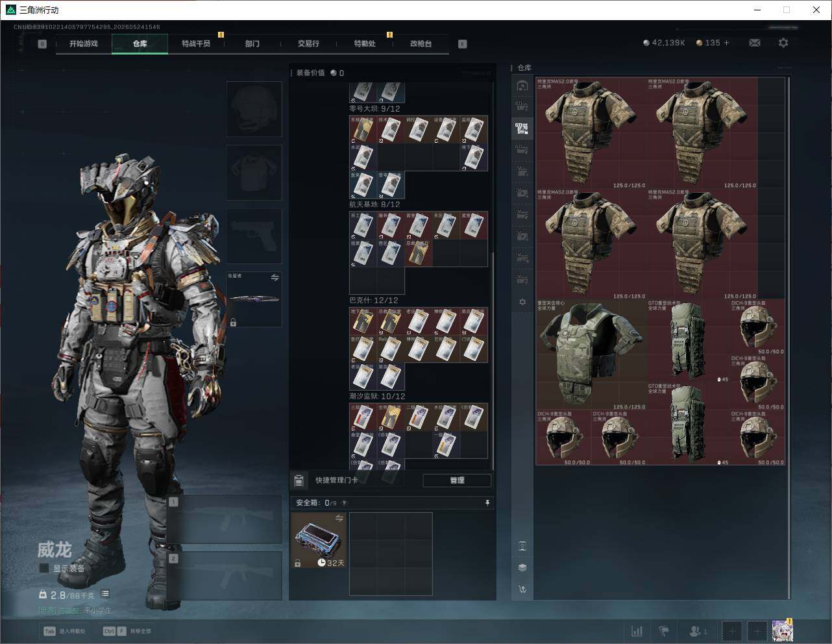Click the operator name 威龙

[54, 550]
